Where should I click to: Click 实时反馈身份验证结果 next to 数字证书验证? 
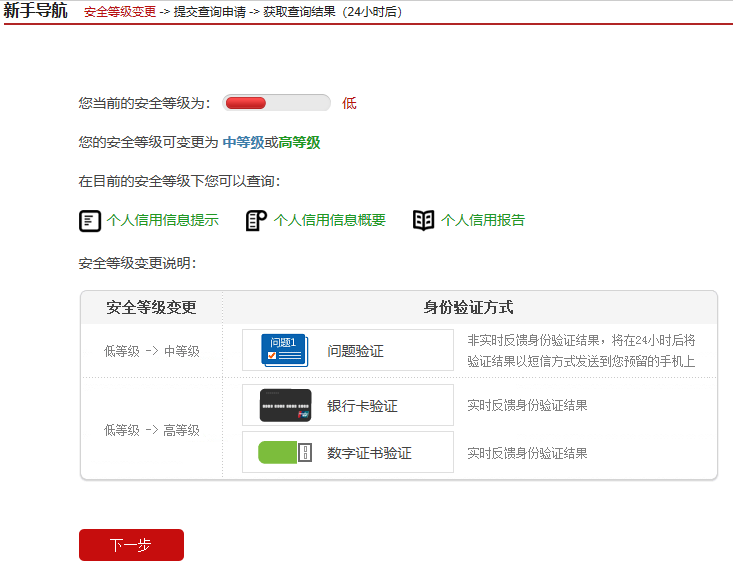527,453
